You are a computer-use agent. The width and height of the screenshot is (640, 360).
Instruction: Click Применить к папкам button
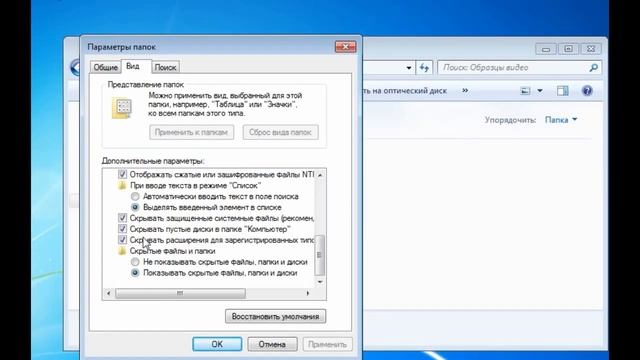click(x=191, y=132)
